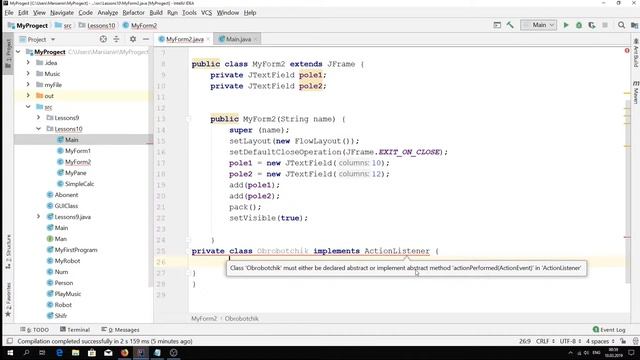640x360 pixels.
Task: Open the Project view mode dropdown
Action: click(x=38, y=39)
